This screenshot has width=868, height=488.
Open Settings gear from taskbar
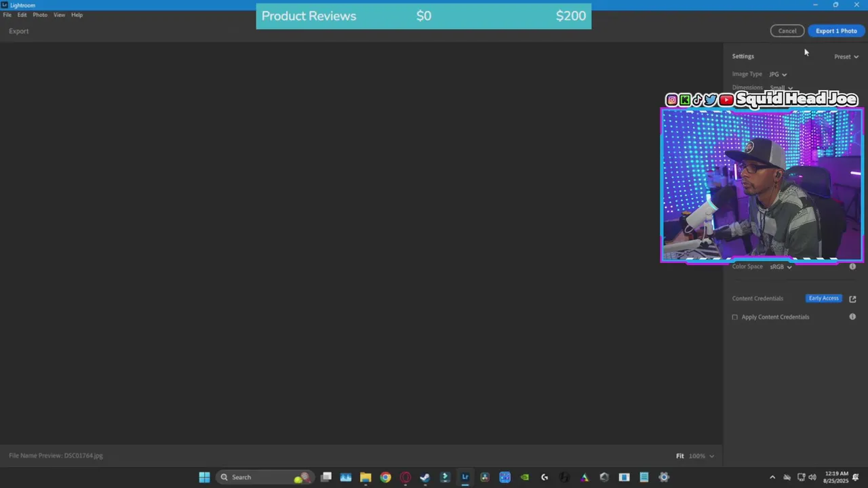pyautogui.click(x=664, y=477)
